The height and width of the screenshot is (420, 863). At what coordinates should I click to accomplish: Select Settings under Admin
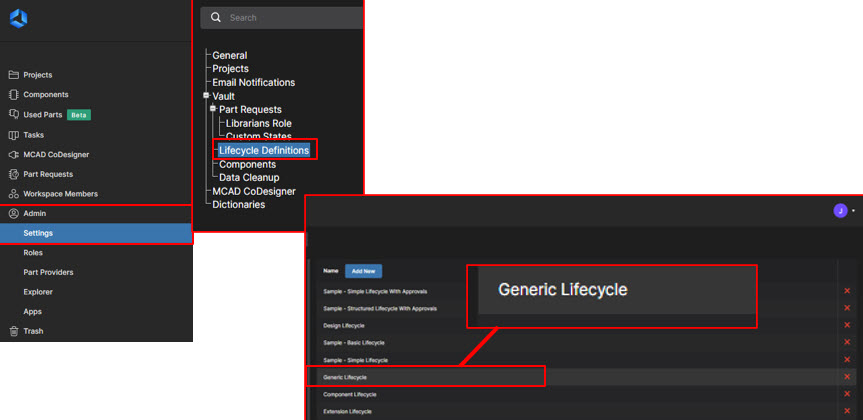point(38,233)
